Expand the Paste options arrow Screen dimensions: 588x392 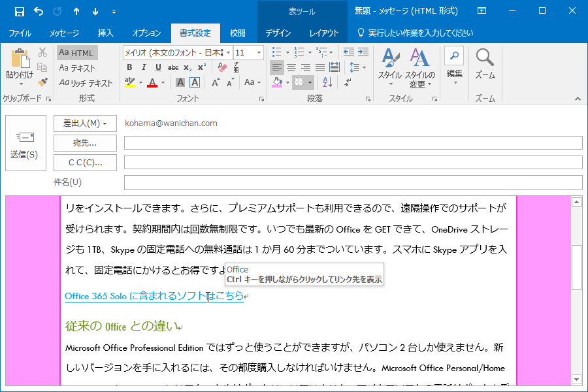[21, 84]
